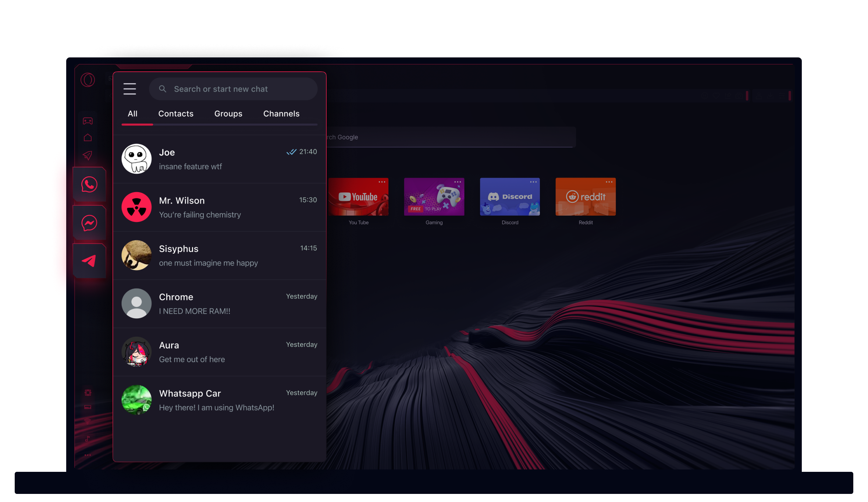Switch to the Channels tab

click(x=281, y=113)
